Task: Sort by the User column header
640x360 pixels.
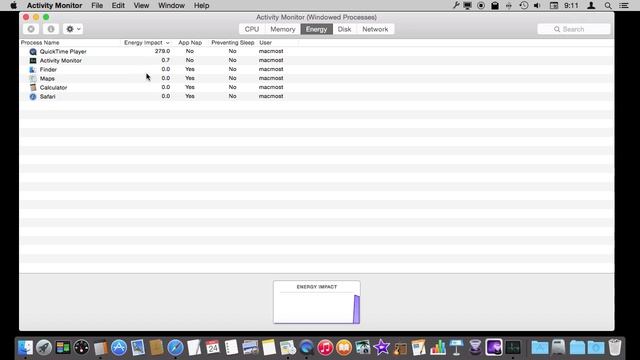Action: 265,42
